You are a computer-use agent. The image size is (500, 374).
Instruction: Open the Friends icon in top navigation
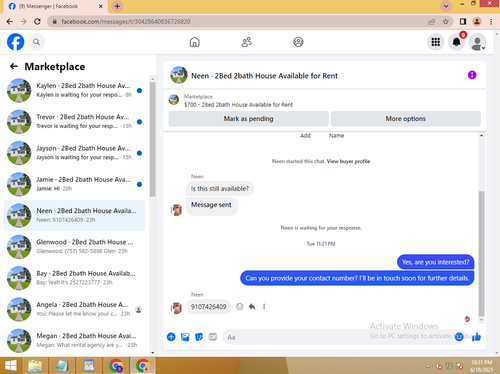pos(247,42)
